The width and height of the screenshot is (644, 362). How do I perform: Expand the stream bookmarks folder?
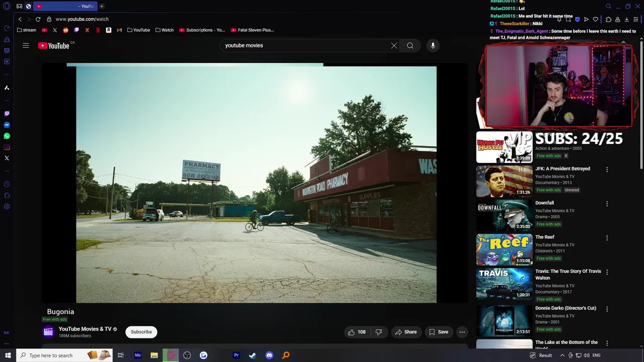[27, 30]
